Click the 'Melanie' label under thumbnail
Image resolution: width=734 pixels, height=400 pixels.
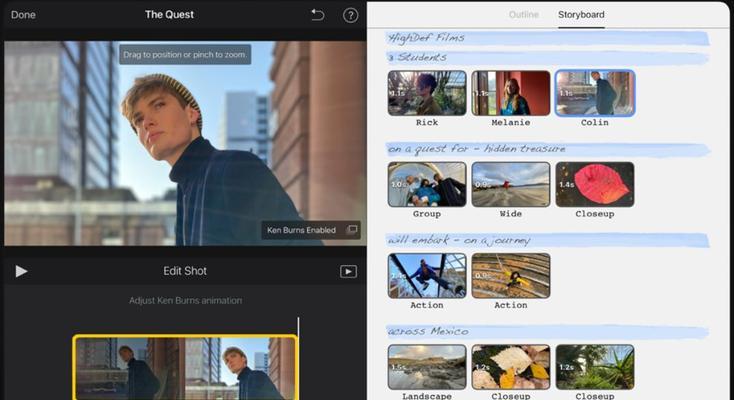511,122
